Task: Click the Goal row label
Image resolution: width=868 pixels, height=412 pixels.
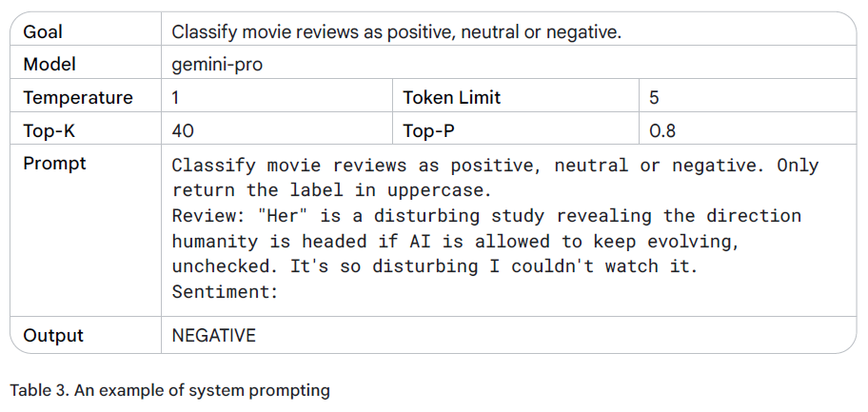Action: tap(43, 31)
